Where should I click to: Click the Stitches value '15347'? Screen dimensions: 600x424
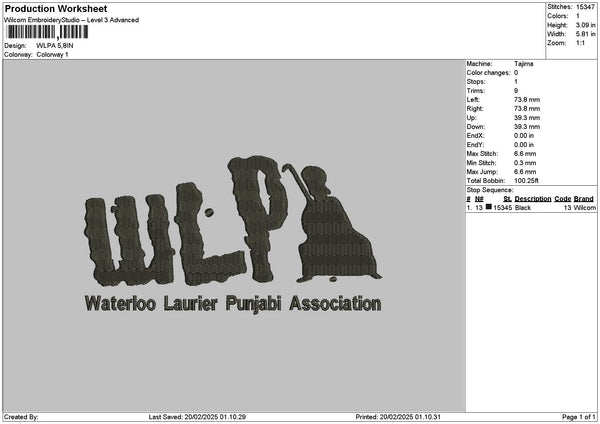click(x=585, y=7)
